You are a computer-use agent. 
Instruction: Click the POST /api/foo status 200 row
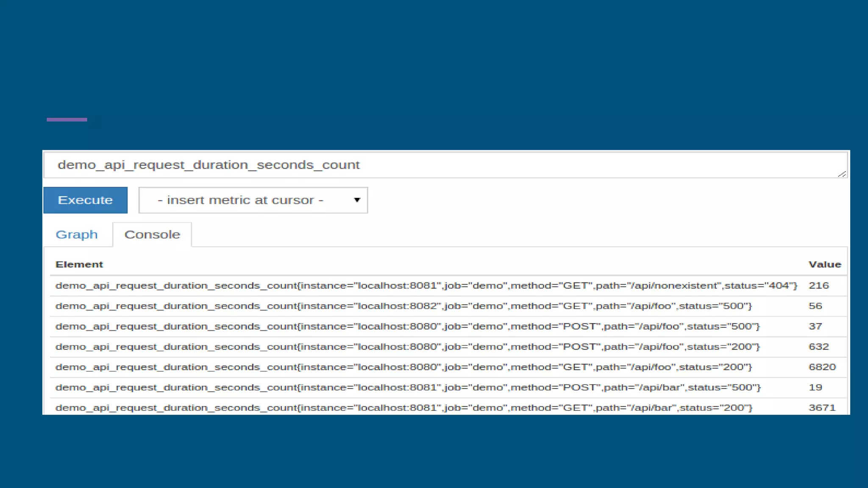tap(407, 347)
